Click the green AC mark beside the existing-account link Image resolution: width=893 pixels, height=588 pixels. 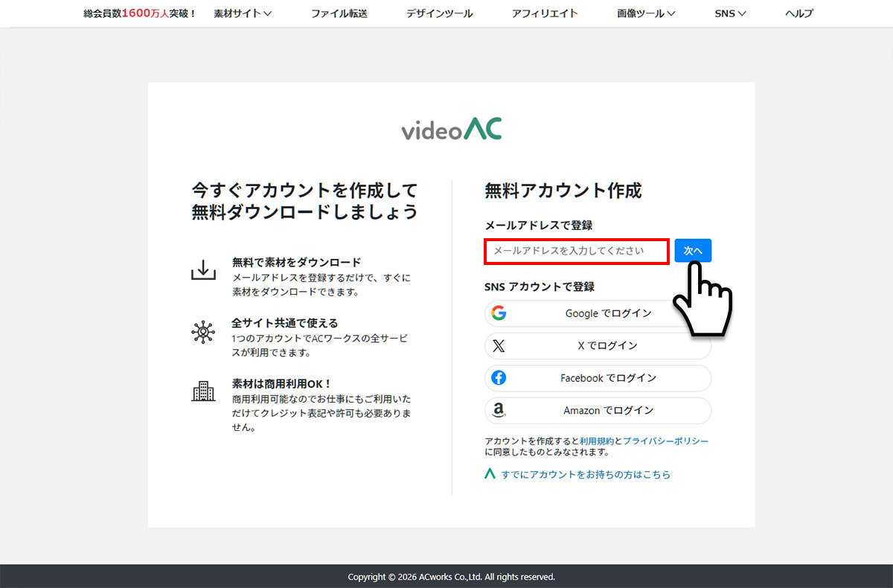pyautogui.click(x=490, y=473)
